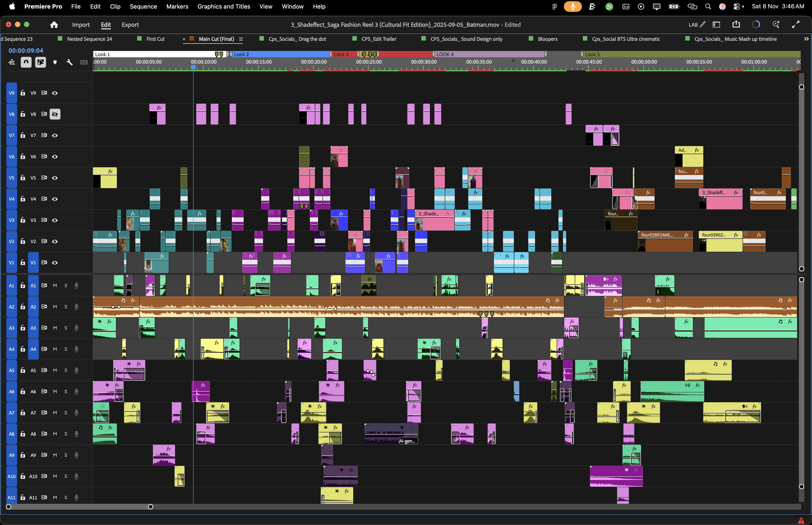Open the wrench Timeline Display Settings
The width and height of the screenshot is (812, 525).
click(69, 62)
